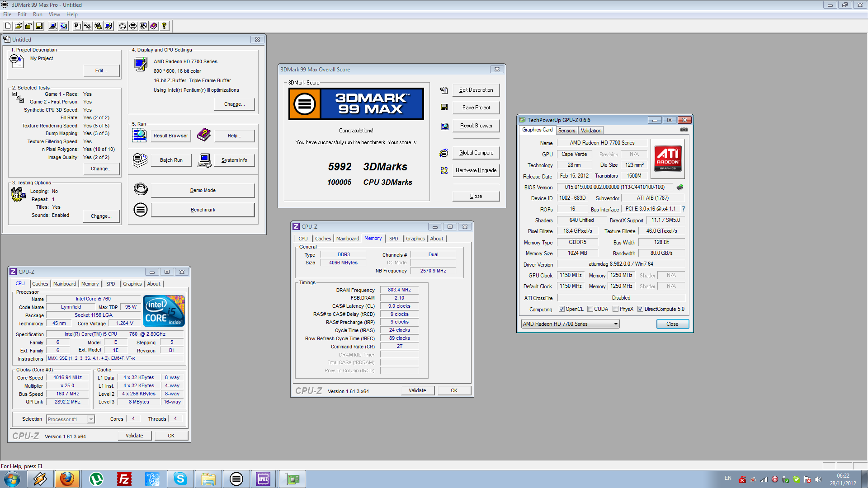
Task: Click the Open project folder toolbar icon
Action: point(18,26)
